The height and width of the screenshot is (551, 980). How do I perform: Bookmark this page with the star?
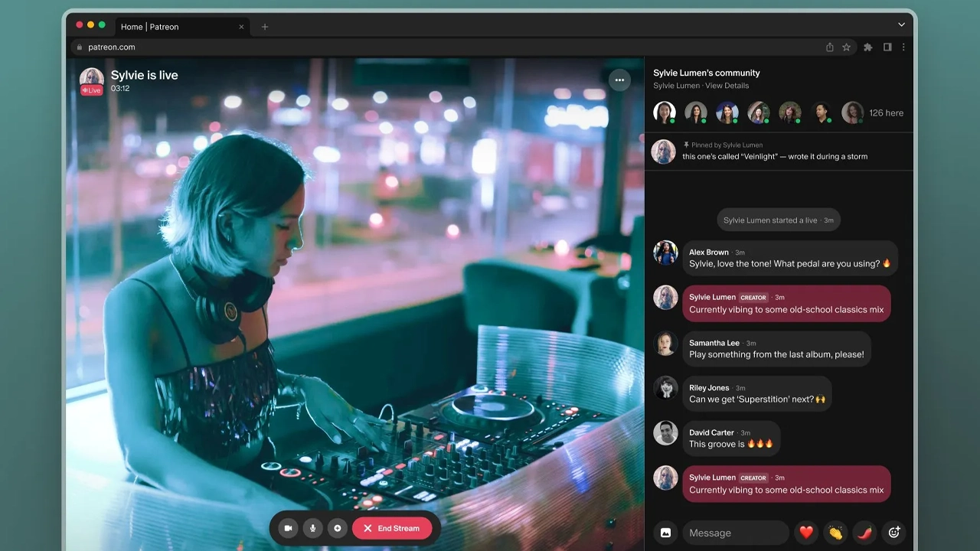(x=846, y=47)
